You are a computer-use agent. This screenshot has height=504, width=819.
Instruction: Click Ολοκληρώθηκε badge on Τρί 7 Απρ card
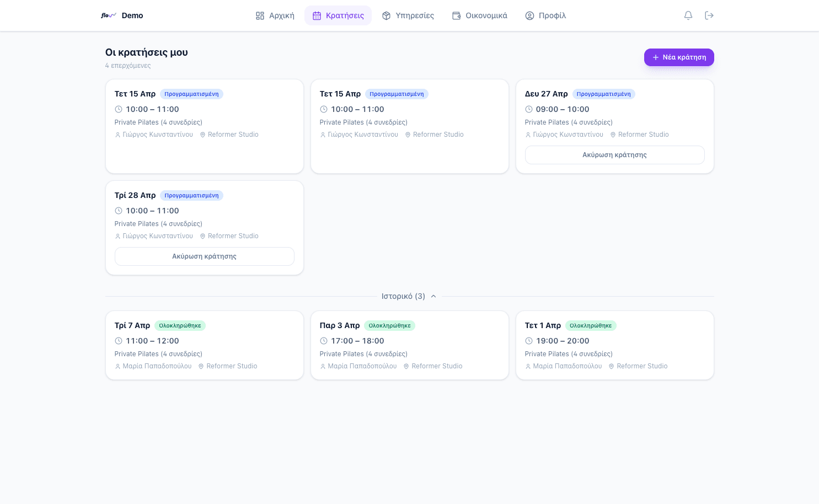(180, 325)
